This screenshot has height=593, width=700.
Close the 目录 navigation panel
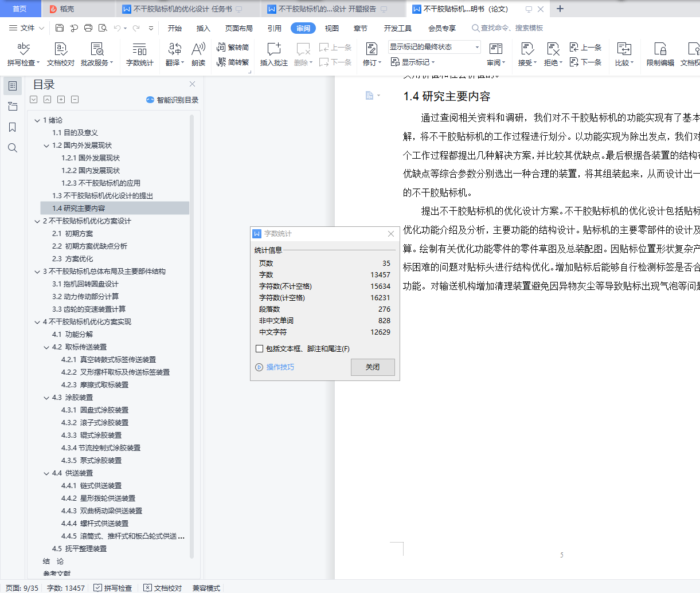(193, 84)
